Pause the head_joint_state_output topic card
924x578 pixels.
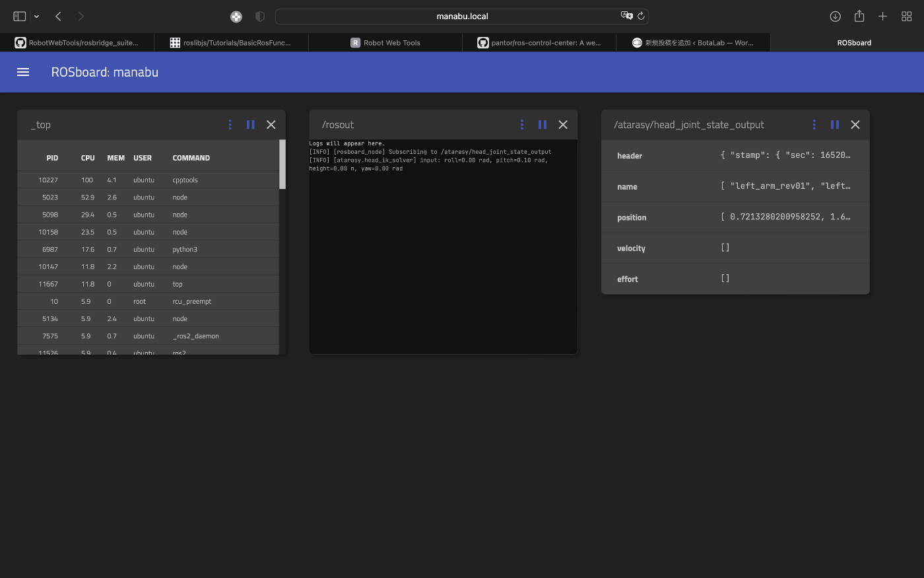click(x=834, y=124)
